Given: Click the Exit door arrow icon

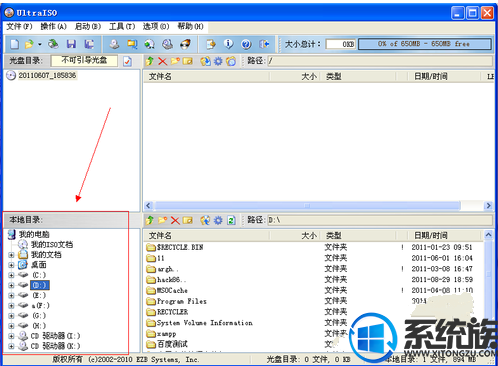Looking at the screenshot, I should tap(264, 44).
